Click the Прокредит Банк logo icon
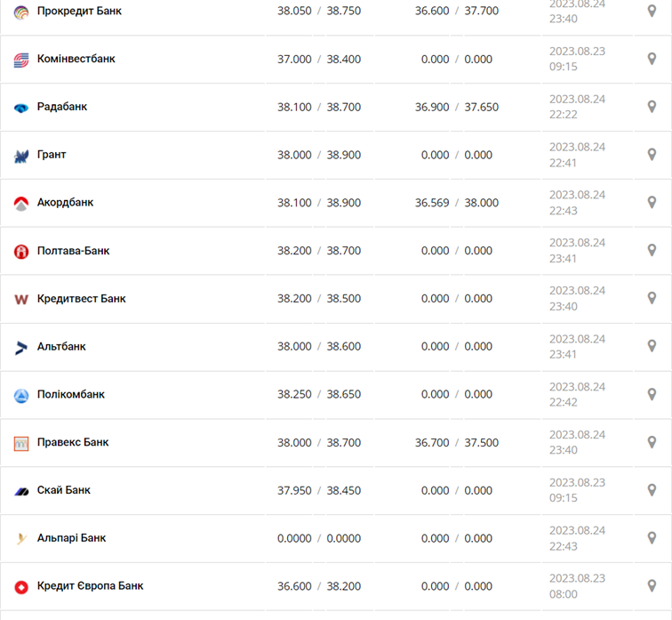The width and height of the screenshot is (672, 620). click(x=21, y=12)
